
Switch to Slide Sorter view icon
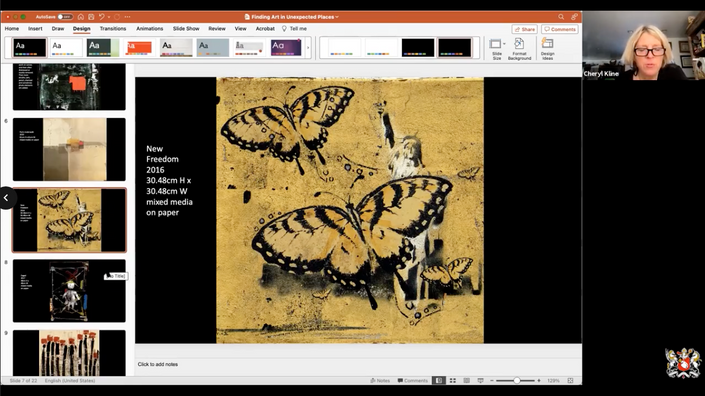453,380
